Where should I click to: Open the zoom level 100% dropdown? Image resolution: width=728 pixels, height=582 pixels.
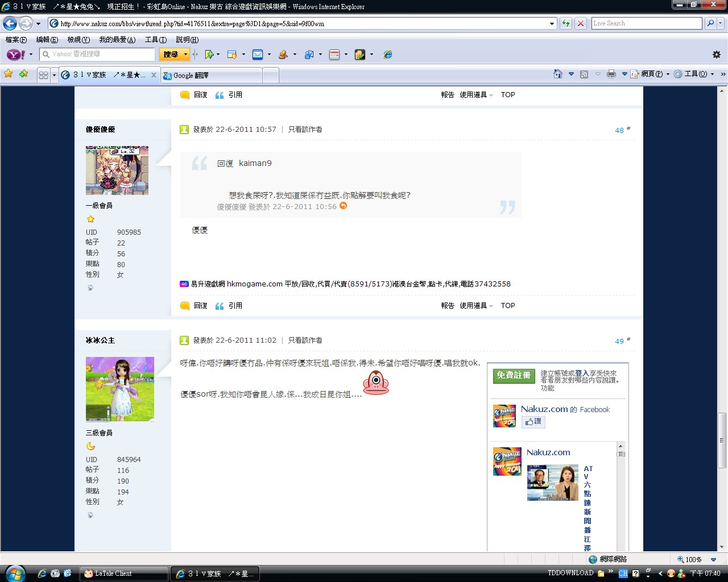[714, 559]
